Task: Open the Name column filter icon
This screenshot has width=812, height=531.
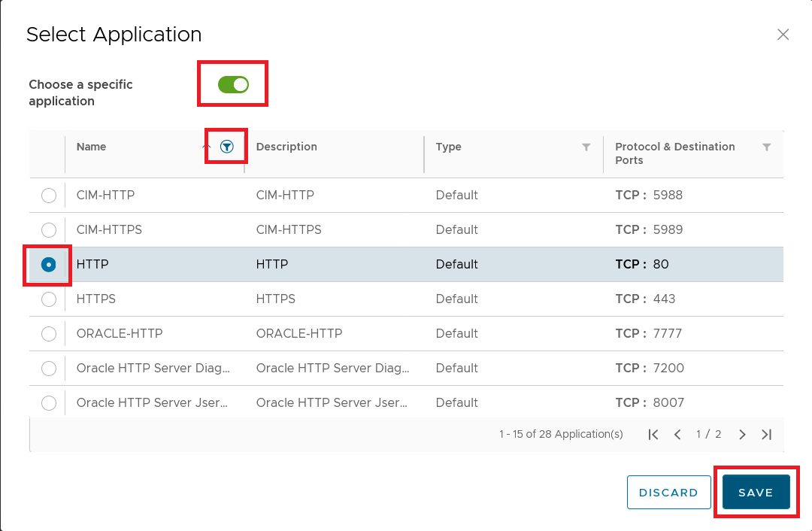Action: point(227,147)
